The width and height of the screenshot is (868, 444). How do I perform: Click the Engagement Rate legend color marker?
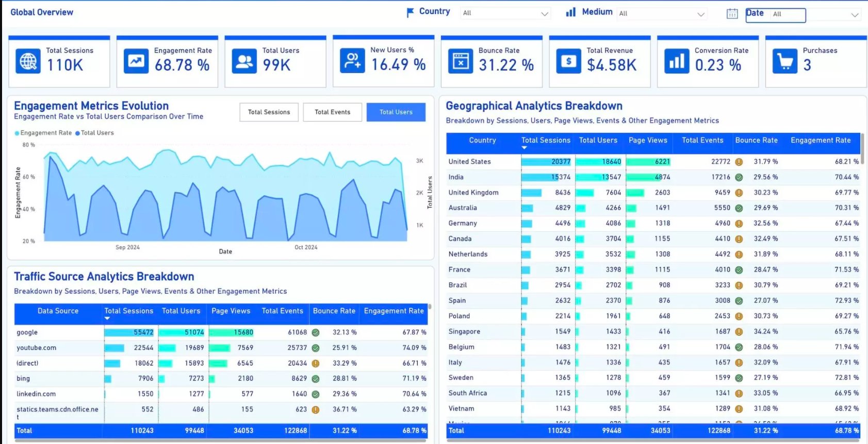pyautogui.click(x=17, y=133)
